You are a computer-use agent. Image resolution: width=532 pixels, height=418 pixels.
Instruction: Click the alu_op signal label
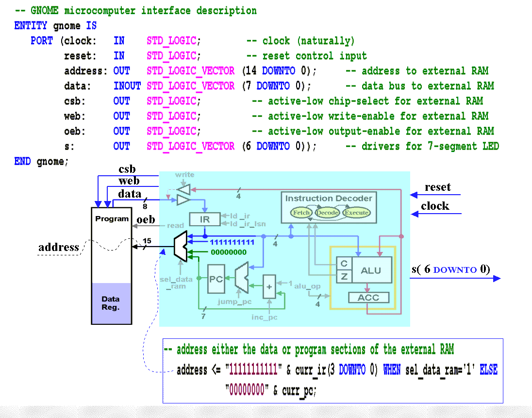[x=307, y=286]
